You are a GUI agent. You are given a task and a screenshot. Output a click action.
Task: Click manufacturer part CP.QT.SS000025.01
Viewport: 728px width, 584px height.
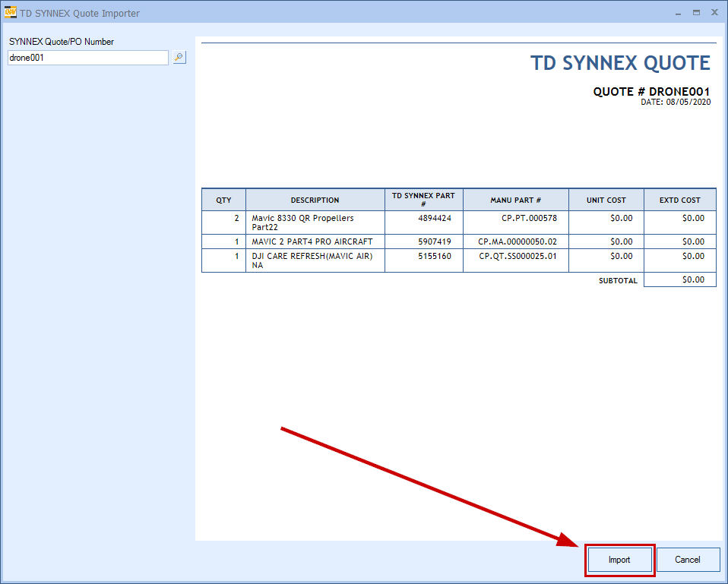(x=518, y=256)
